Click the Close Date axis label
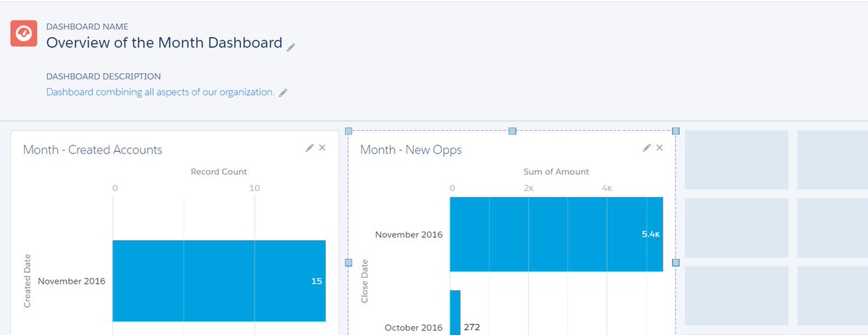 coord(365,281)
